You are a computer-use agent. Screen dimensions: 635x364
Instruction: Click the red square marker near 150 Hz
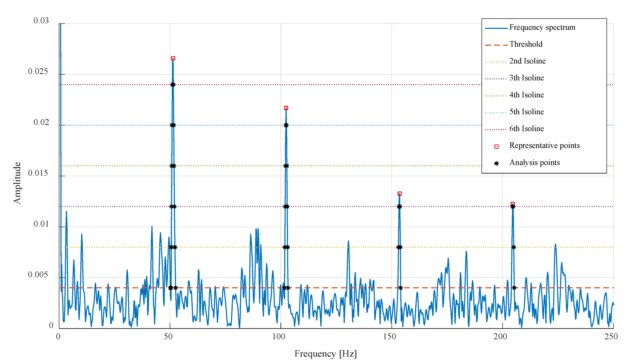[400, 194]
